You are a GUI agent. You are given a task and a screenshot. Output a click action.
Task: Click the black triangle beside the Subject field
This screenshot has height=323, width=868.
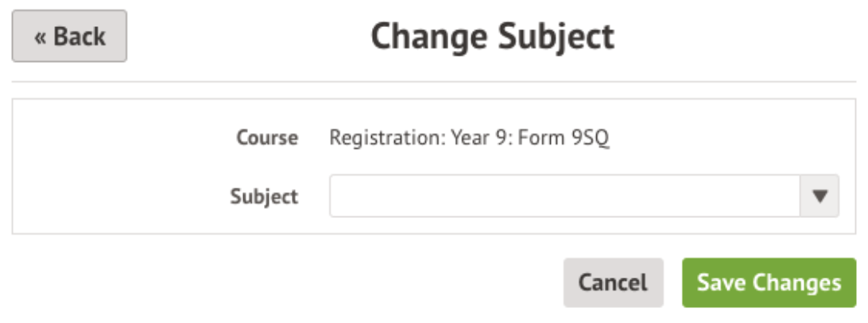819,196
